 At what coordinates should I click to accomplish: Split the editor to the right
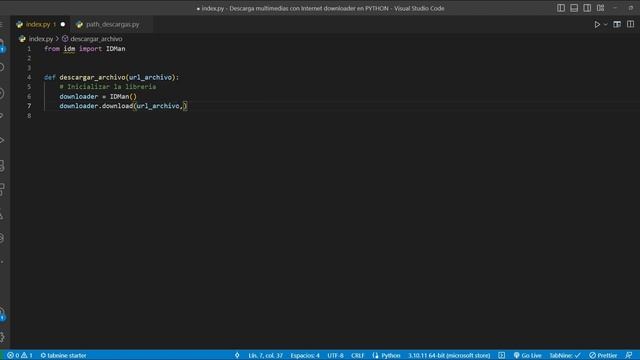[x=630, y=24]
